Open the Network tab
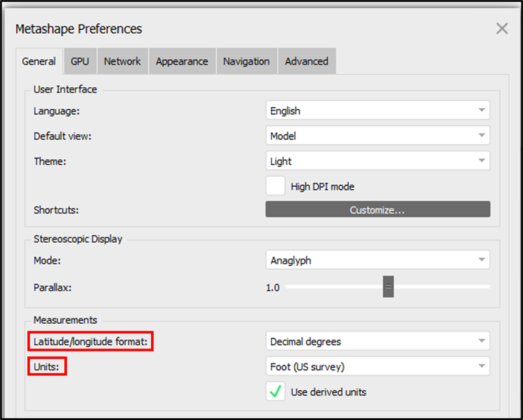 (x=123, y=61)
